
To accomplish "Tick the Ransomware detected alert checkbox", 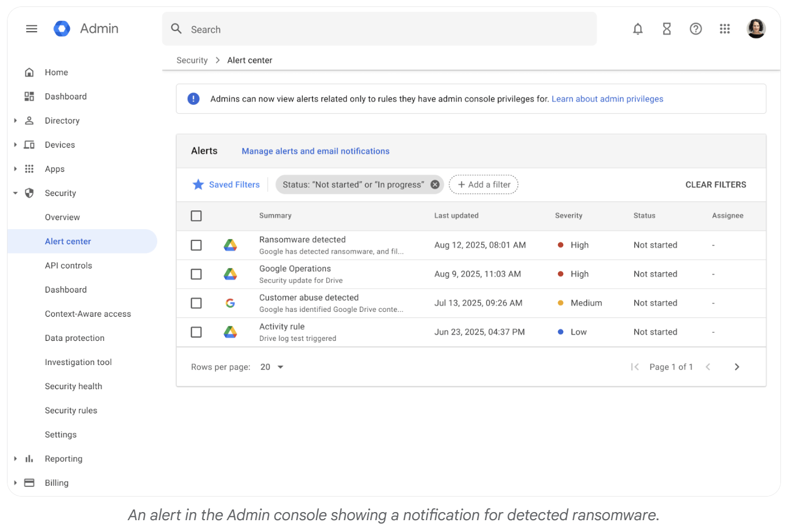I will (x=196, y=245).
